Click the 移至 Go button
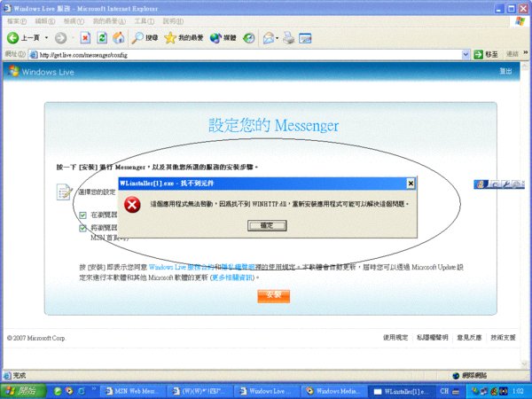 point(486,54)
